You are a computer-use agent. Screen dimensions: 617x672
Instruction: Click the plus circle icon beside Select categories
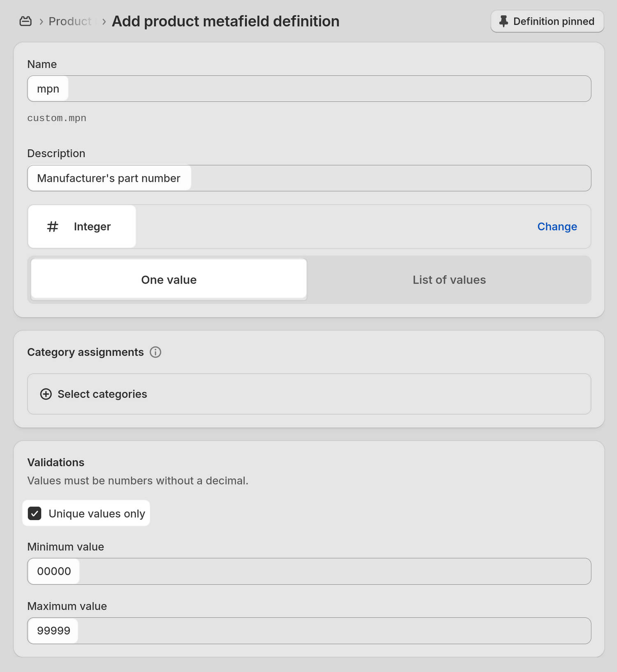(x=45, y=394)
